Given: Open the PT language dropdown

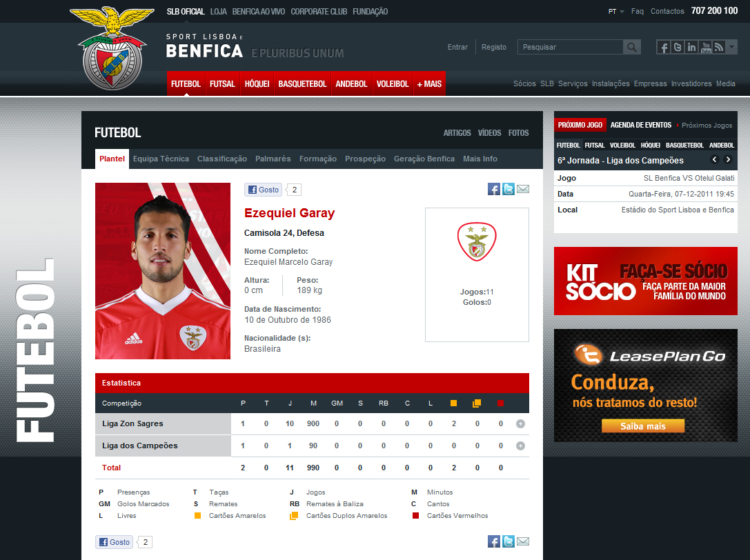Looking at the screenshot, I should [616, 12].
